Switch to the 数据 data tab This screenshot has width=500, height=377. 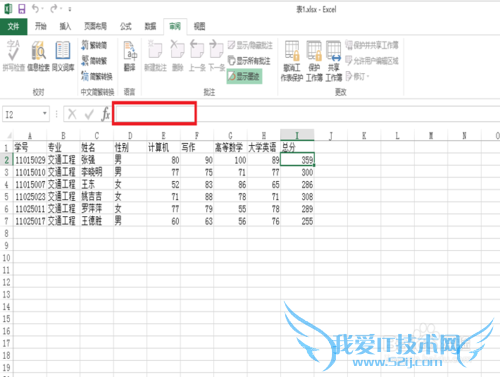pos(150,26)
